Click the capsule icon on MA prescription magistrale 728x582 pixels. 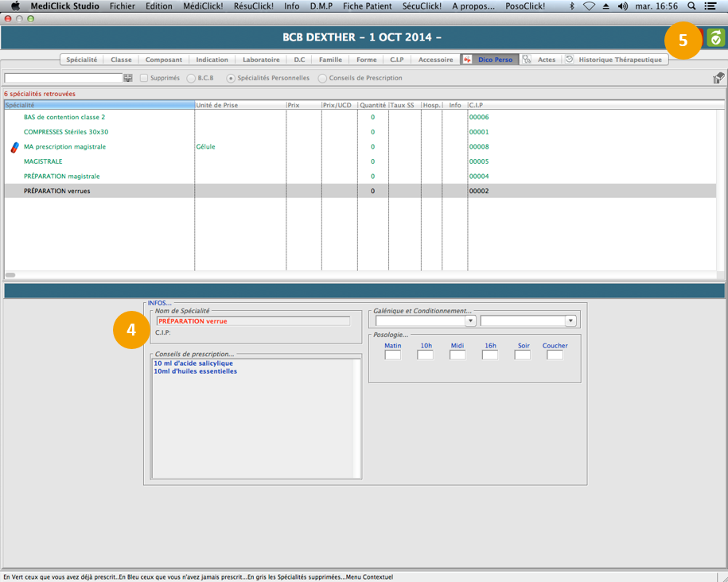pyautogui.click(x=14, y=147)
